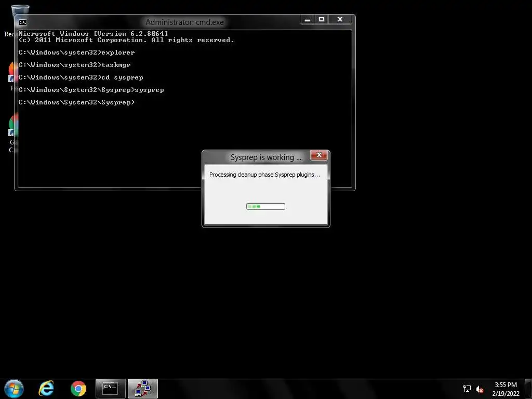The height and width of the screenshot is (399, 532).
Task: Open Google Chrome from the taskbar
Action: [x=78, y=389]
